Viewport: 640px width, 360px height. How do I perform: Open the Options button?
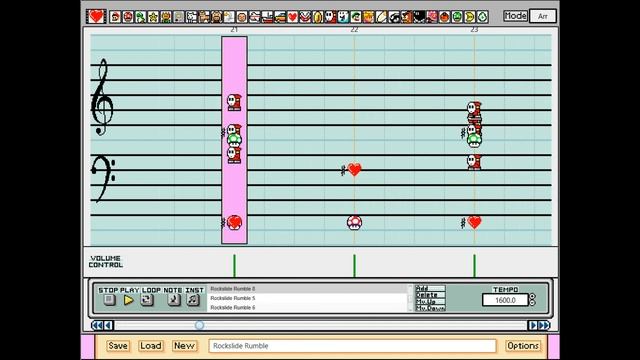[523, 346]
